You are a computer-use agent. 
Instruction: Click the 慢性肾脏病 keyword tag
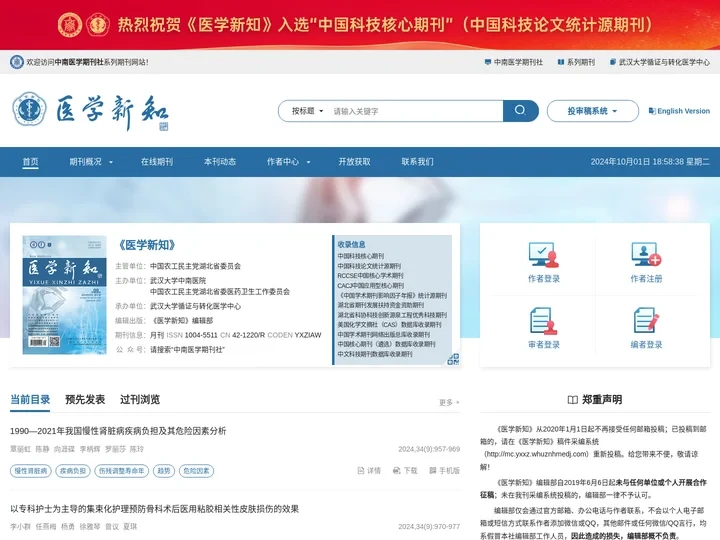[x=30, y=471]
